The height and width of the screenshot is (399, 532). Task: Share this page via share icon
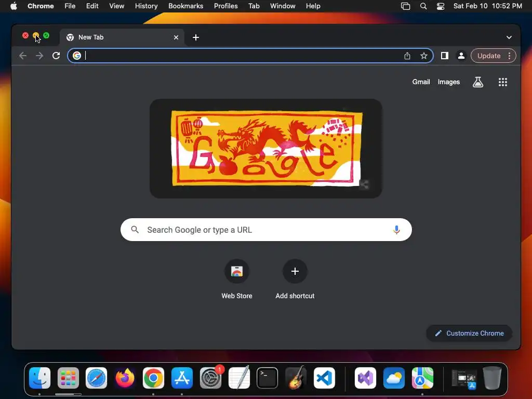(407, 56)
